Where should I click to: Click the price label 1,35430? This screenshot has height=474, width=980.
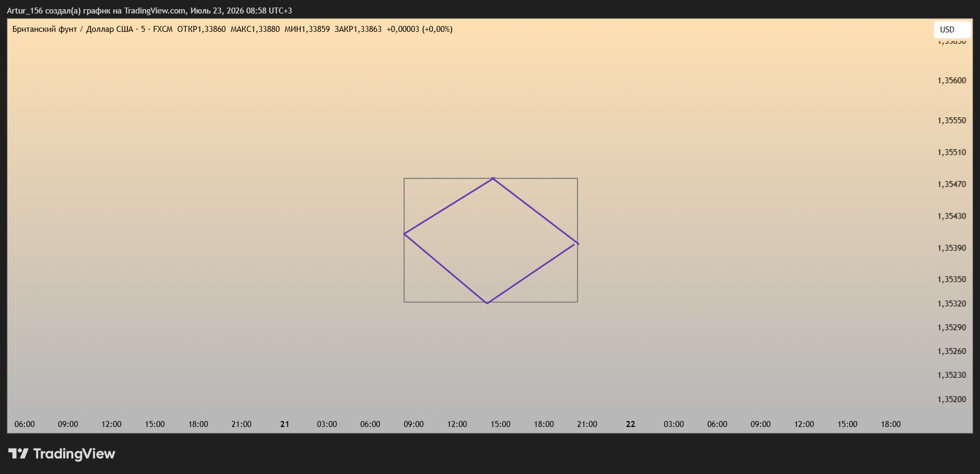[952, 216]
